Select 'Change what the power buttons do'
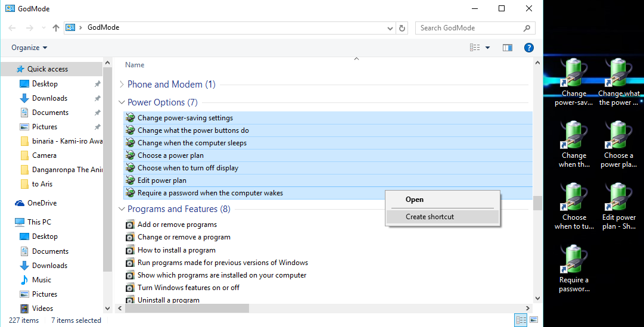Screen dimensions: 644x327 (x=328, y=130)
